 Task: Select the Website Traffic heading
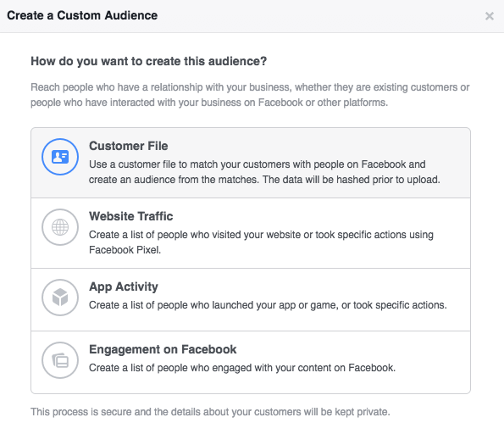tap(130, 216)
